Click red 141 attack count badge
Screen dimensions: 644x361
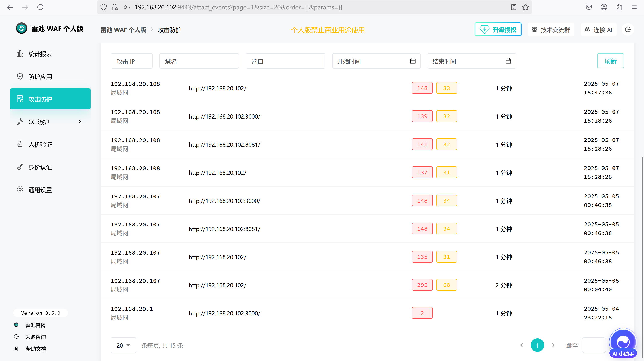tap(422, 144)
